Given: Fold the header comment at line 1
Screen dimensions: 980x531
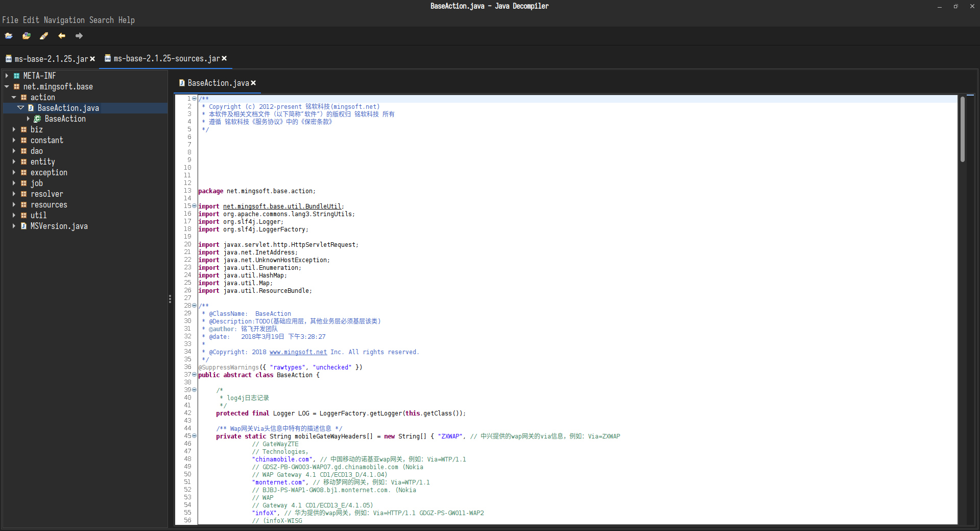Looking at the screenshot, I should 194,98.
